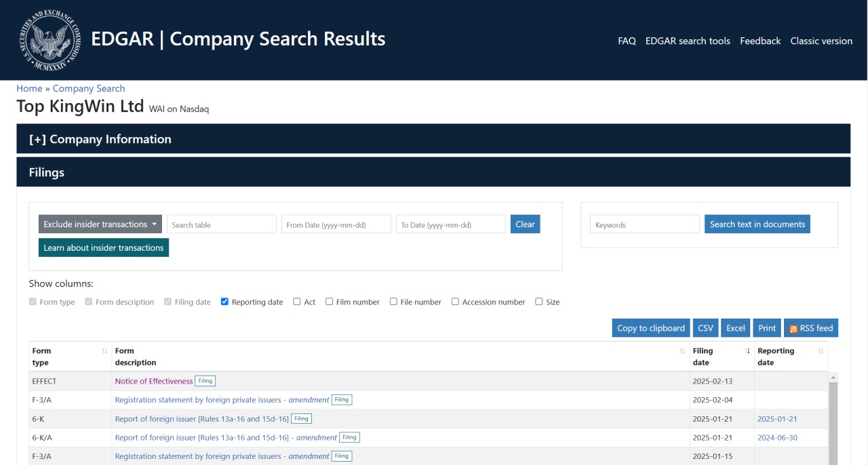
Task: Click Filing badge on 2025-02-04 F-3/A row
Action: (x=342, y=400)
